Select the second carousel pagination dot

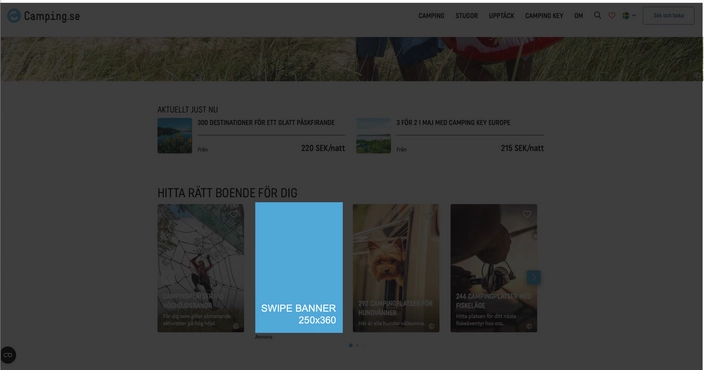click(357, 345)
